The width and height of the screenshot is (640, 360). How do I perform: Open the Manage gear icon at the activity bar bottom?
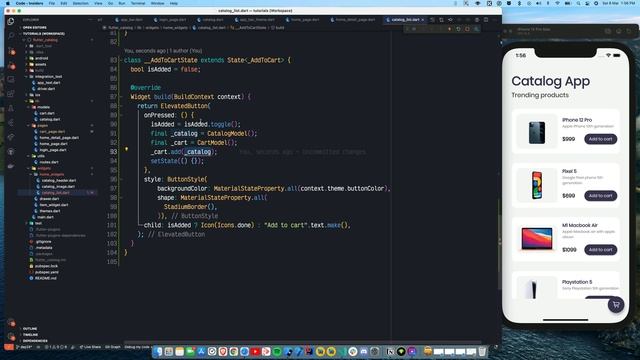tap(11, 337)
